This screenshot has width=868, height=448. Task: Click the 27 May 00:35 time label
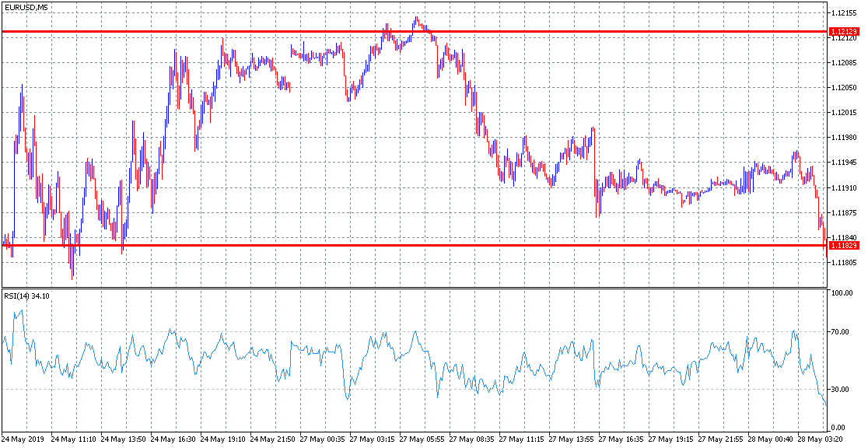click(x=323, y=439)
